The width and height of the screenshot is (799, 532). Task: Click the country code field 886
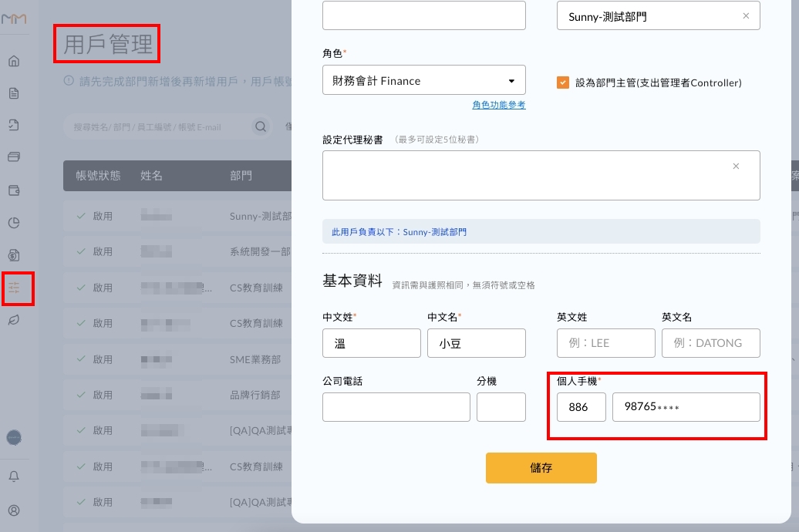point(582,407)
